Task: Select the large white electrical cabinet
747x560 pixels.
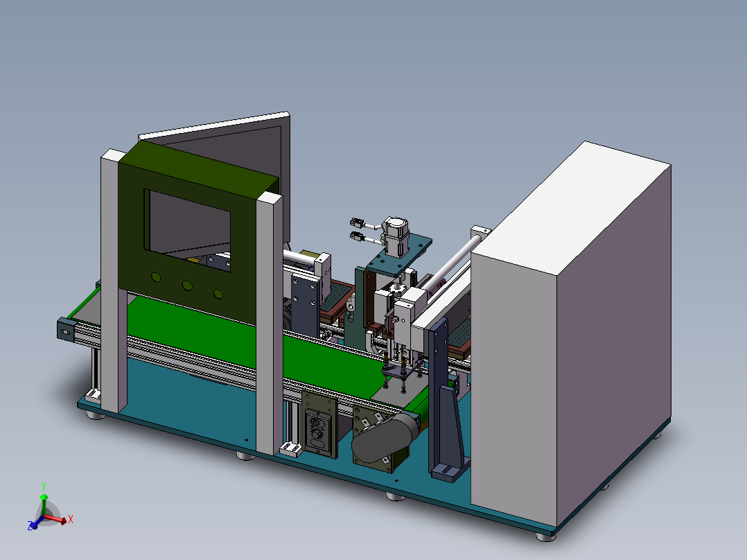Action: tap(571, 333)
